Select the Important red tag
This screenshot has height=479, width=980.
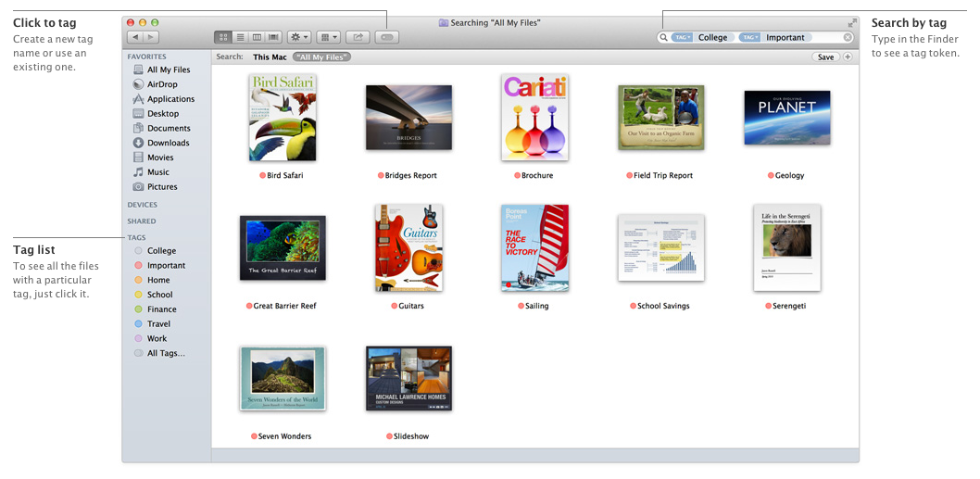click(161, 265)
